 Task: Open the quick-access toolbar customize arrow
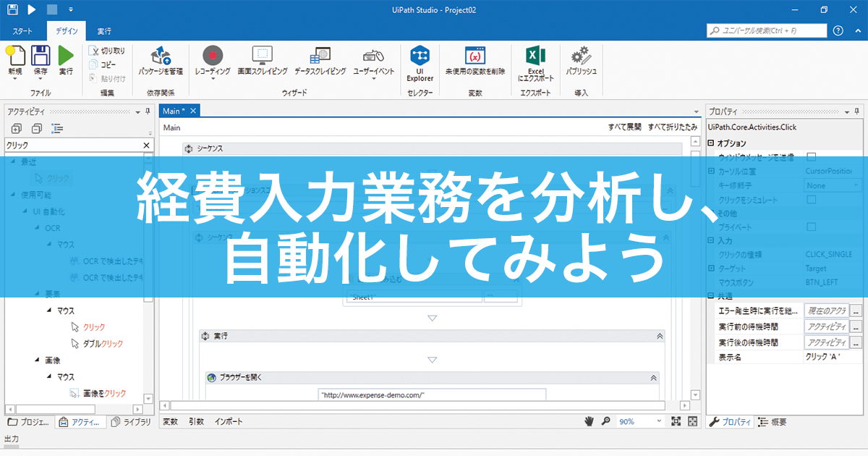70,10
